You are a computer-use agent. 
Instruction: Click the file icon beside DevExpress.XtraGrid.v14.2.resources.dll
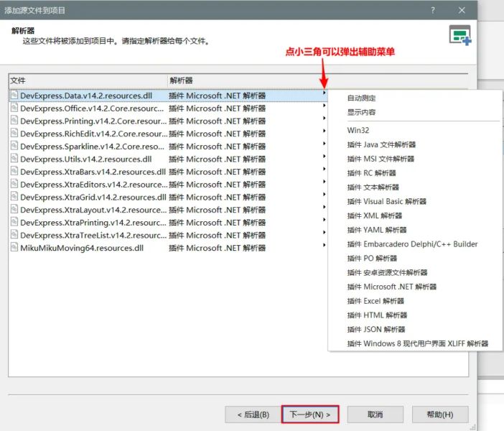coord(14,197)
